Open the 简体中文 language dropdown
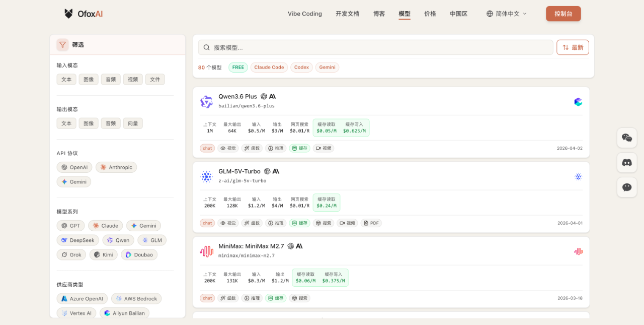Screen dimensions: 644x325 (x=507, y=14)
